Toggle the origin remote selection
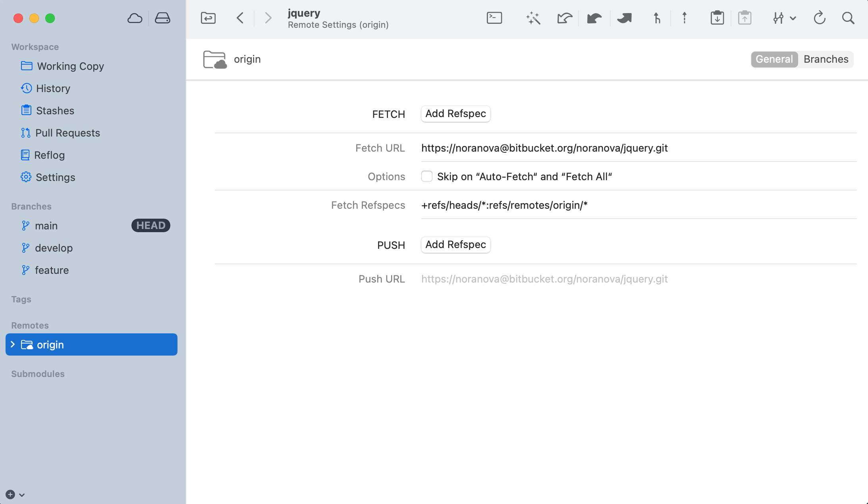Screen dimensions: 868x504 50,344
